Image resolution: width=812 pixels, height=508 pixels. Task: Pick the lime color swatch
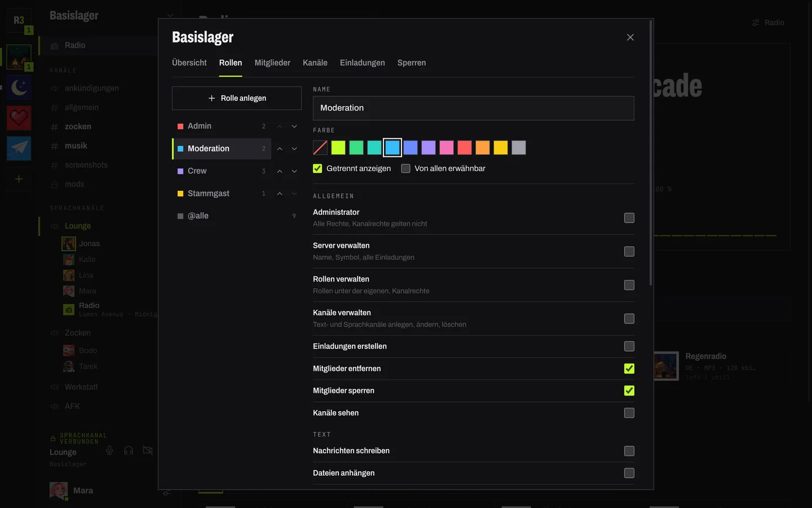click(338, 148)
